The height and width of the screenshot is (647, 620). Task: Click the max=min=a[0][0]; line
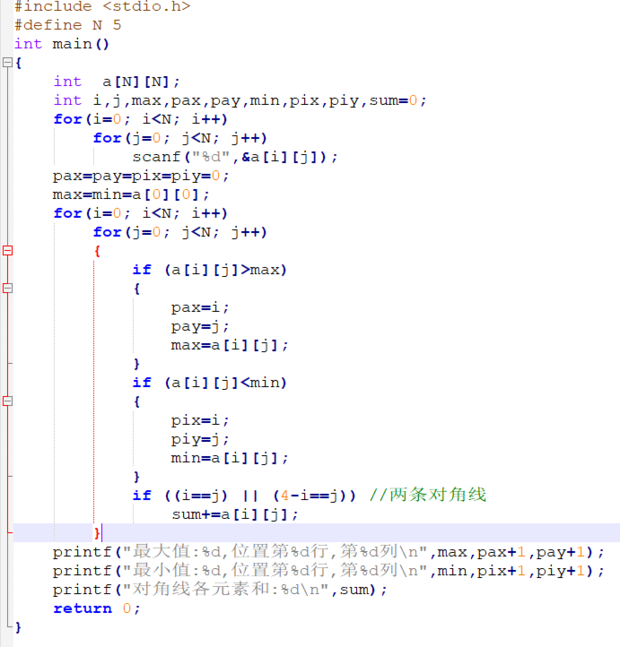pos(132,194)
